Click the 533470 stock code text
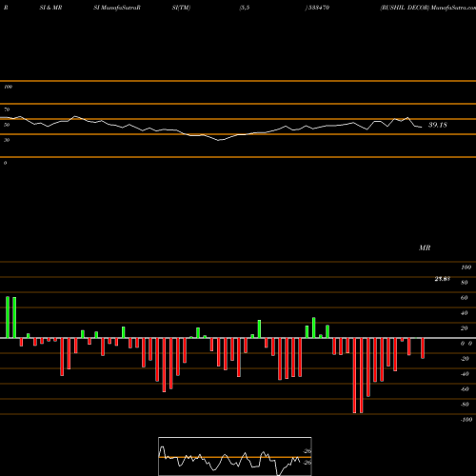This screenshot has height=476, width=476. pyautogui.click(x=318, y=8)
